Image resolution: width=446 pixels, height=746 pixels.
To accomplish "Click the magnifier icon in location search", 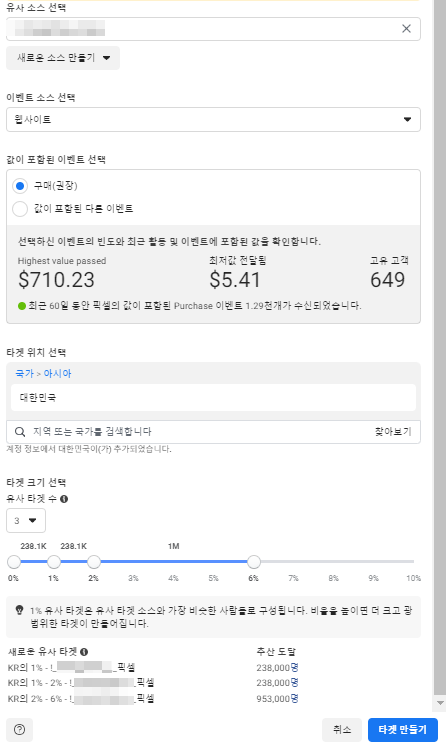I will (20, 432).
